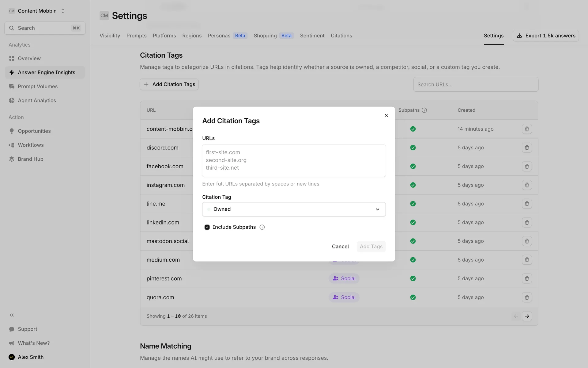This screenshot has width=588, height=368.
Task: Click into the URLs text area
Action: pos(294,161)
